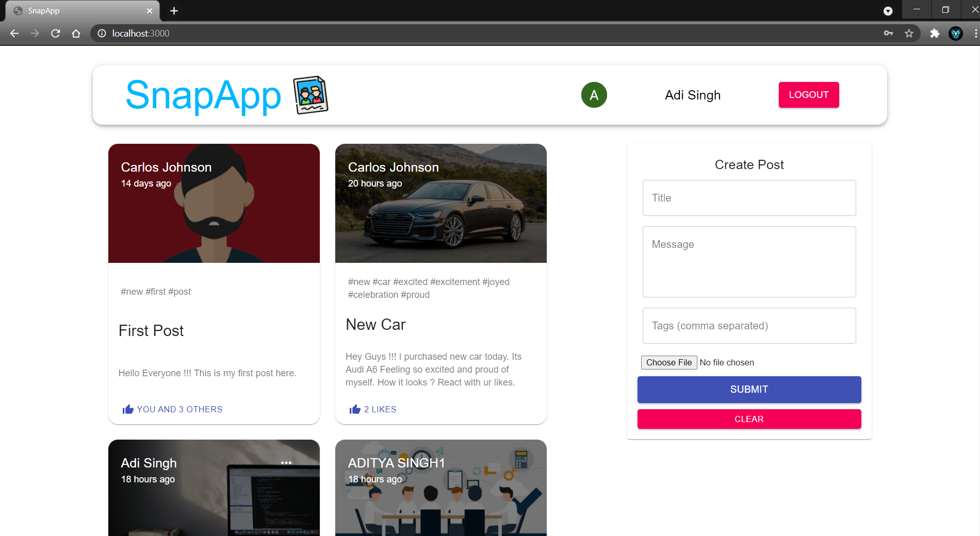The image size is (980, 536).
Task: Click the LOGOUT button
Action: click(808, 95)
